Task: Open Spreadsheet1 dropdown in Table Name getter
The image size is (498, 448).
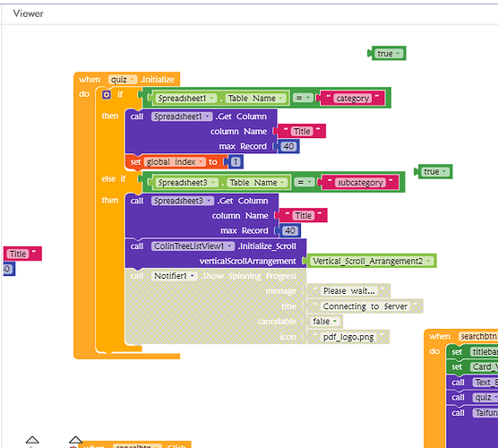Action: 185,99
